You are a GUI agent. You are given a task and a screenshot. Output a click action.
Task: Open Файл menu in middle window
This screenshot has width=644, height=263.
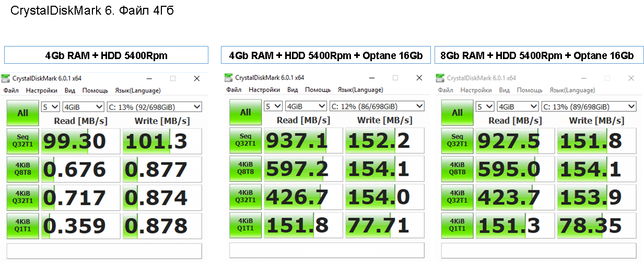point(234,90)
